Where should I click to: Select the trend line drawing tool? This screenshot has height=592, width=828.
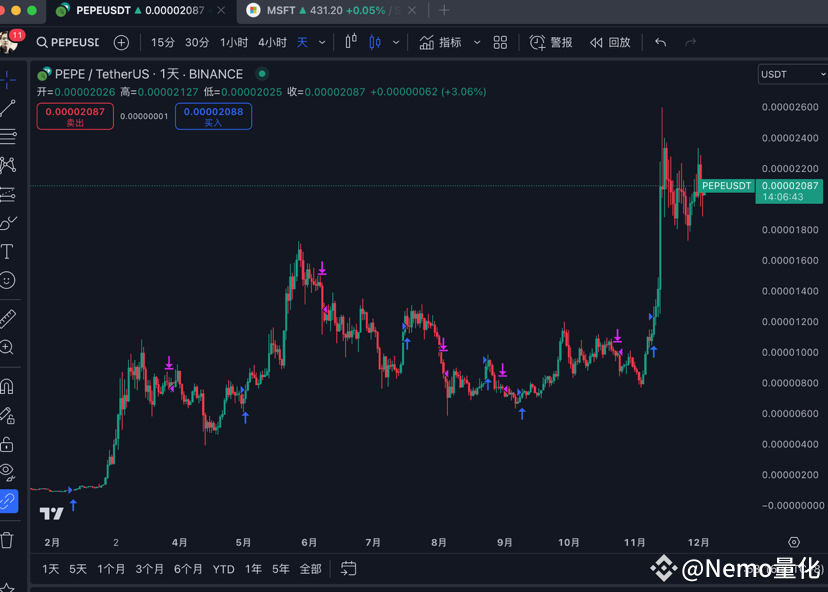tap(7, 108)
